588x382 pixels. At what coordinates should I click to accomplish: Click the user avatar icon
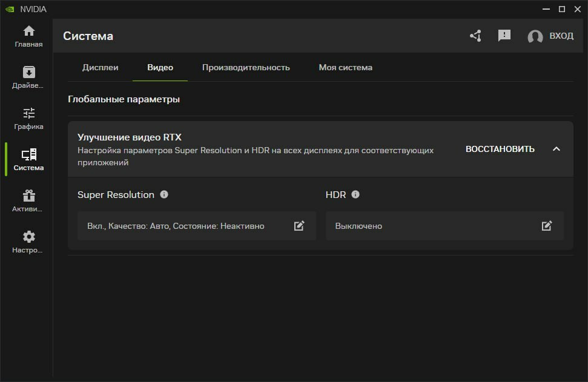point(535,36)
